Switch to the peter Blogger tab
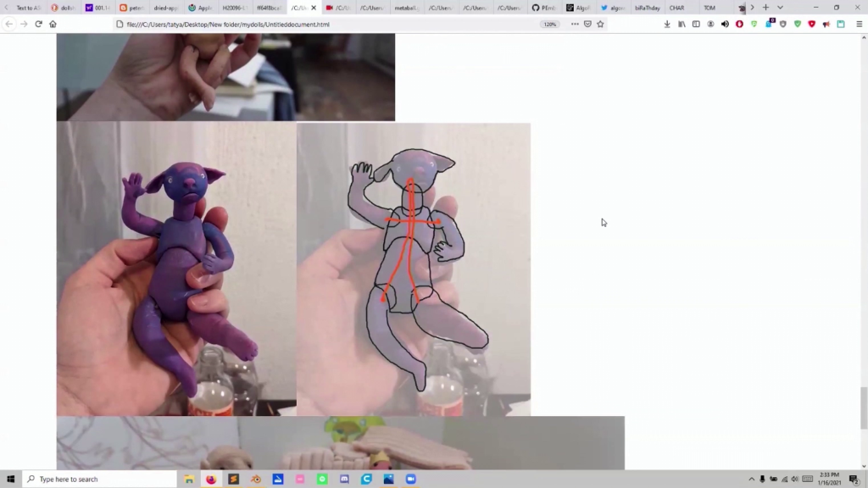 [x=131, y=8]
